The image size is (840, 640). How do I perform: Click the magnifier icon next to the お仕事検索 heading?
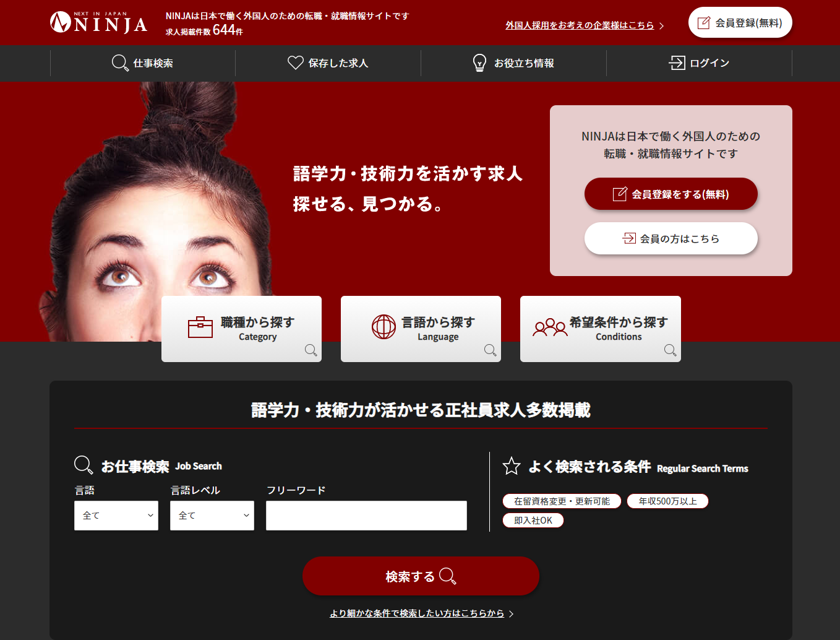[x=84, y=465]
